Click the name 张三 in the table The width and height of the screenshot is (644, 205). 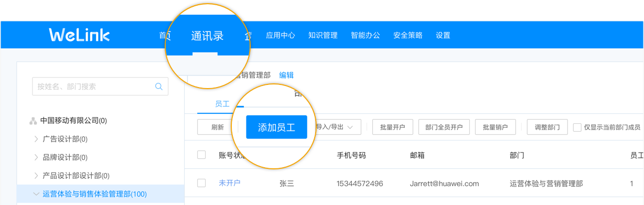[x=287, y=184]
